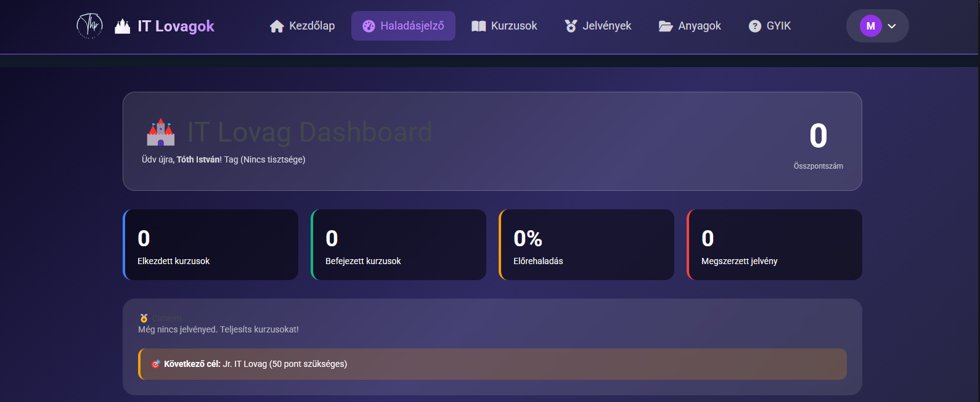Select the Elkezdett kurzusok stat card
980x402 pixels.
pos(211,244)
